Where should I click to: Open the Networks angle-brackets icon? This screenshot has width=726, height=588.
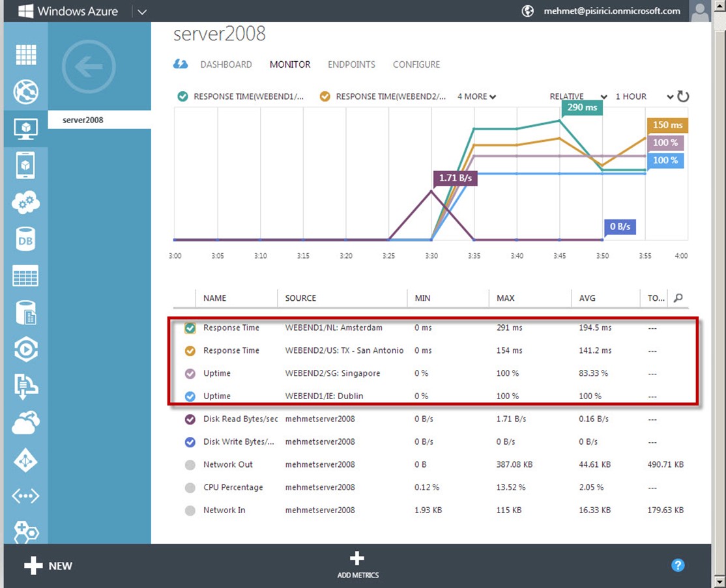coord(26,496)
